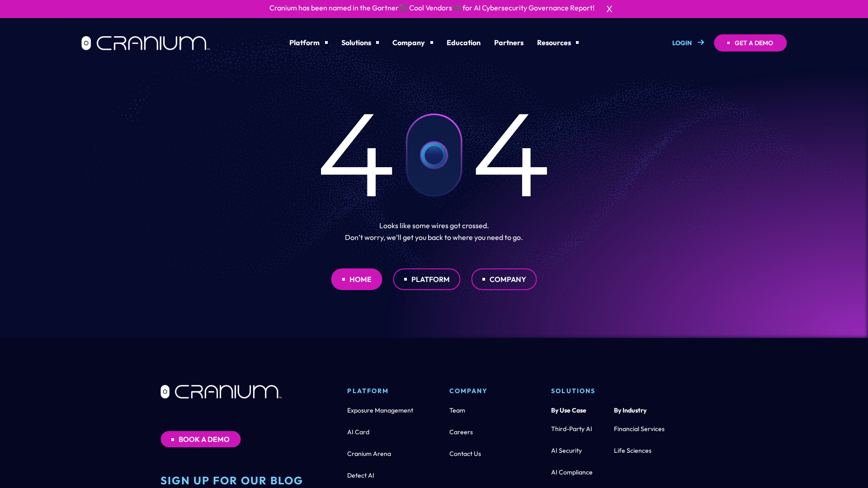This screenshot has height=488, width=868.
Task: Click the BOOK A DEMO footer button
Action: coord(200,439)
